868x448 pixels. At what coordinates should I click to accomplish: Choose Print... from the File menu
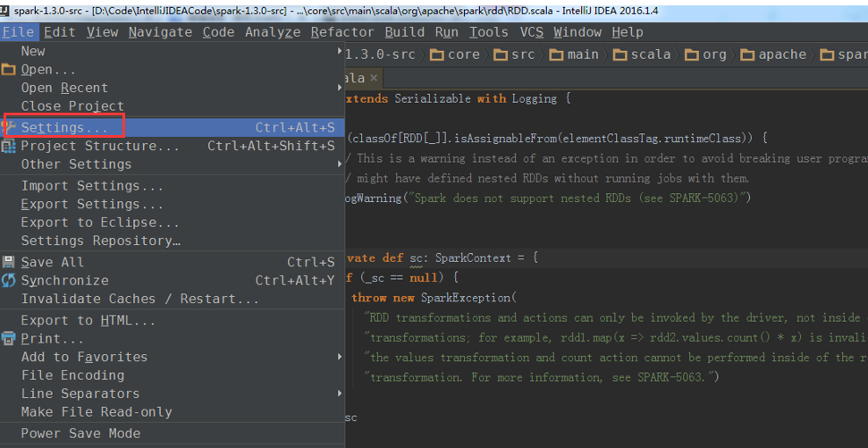[x=173, y=338]
